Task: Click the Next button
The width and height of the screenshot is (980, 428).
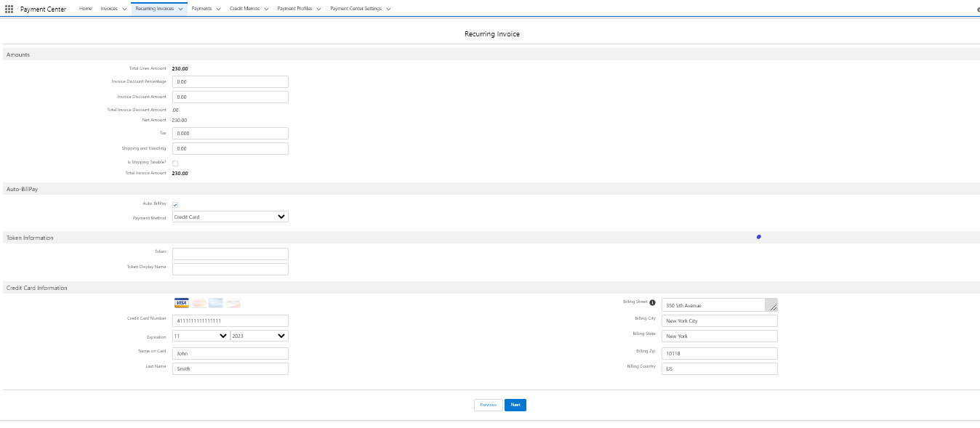Action: [x=515, y=405]
